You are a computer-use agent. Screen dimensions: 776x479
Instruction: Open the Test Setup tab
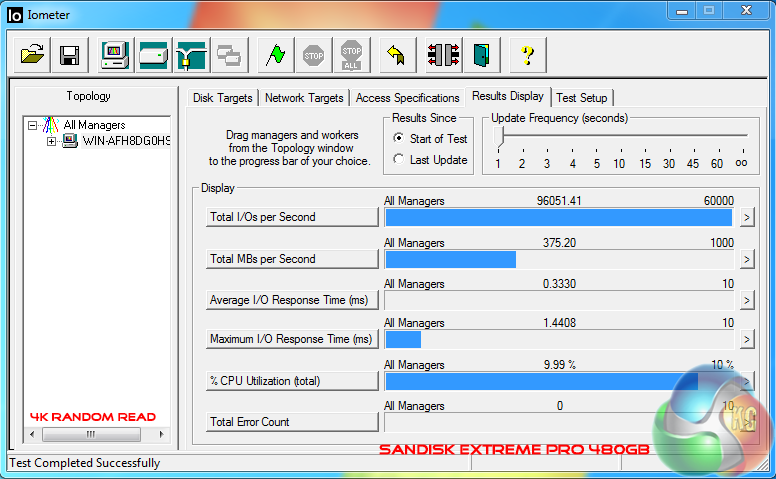click(x=582, y=98)
